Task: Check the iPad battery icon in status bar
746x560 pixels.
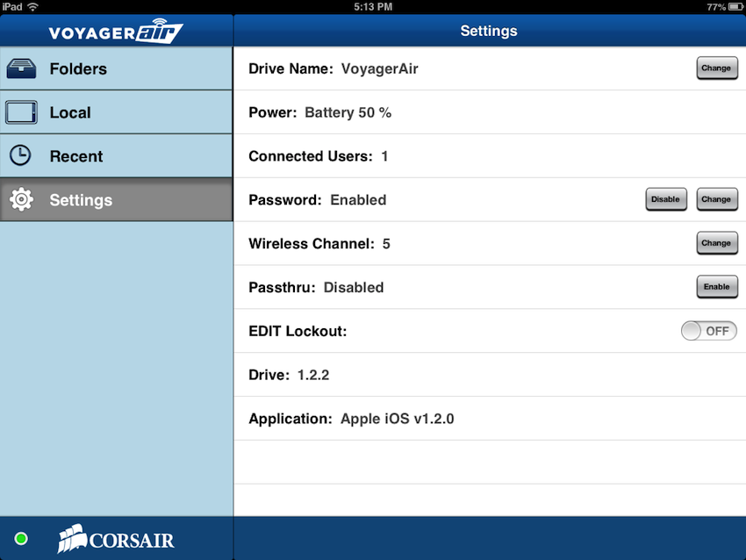Action: pos(735,7)
